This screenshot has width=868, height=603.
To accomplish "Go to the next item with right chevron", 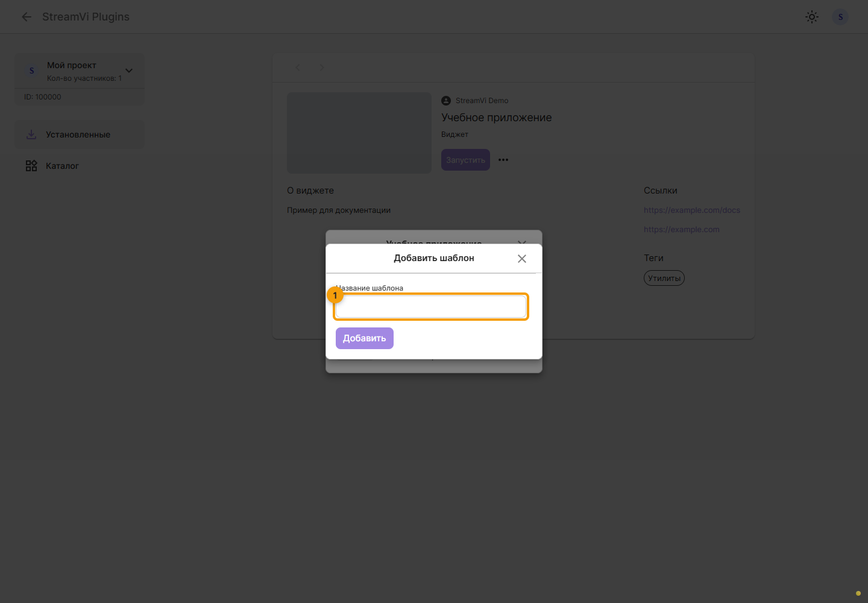I will point(321,68).
